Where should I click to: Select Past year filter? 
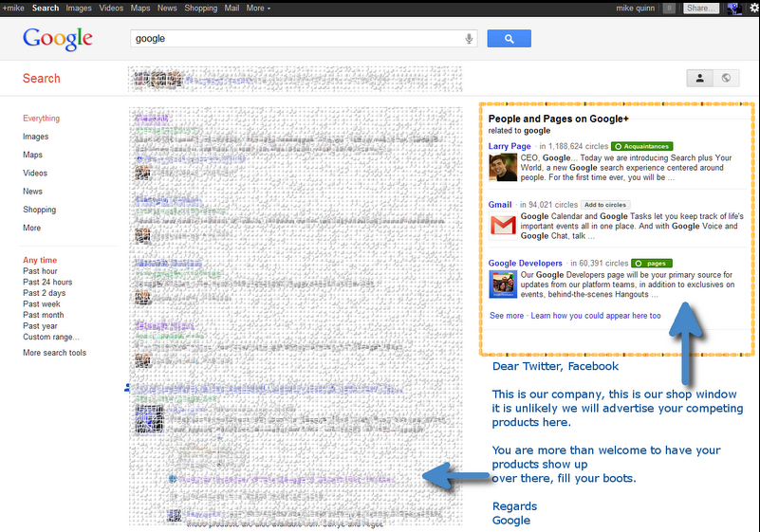coord(40,326)
